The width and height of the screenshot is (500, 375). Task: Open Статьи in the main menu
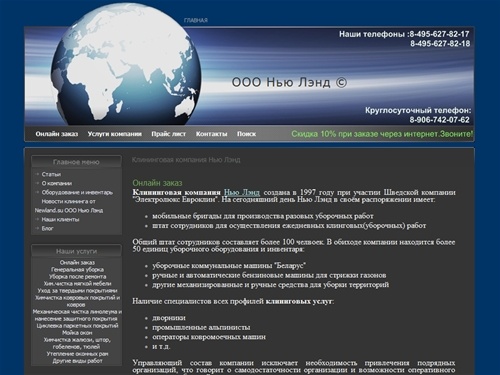(51, 174)
